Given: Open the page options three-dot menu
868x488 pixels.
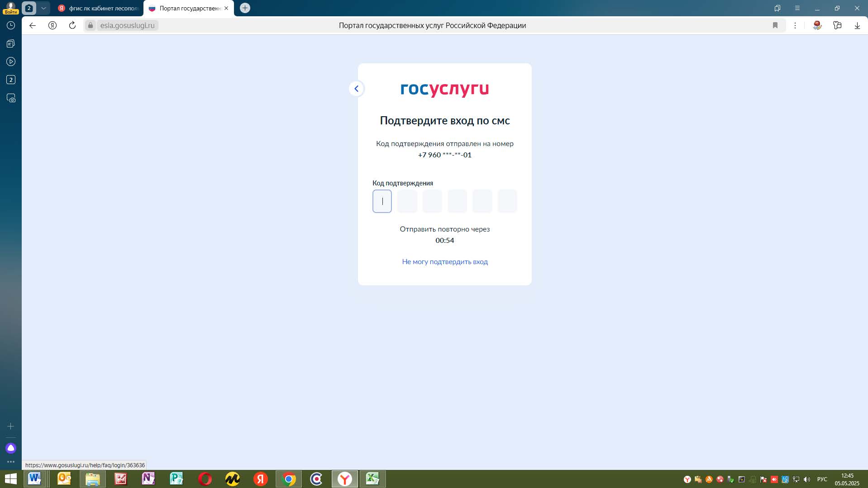Looking at the screenshot, I should coord(795,25).
